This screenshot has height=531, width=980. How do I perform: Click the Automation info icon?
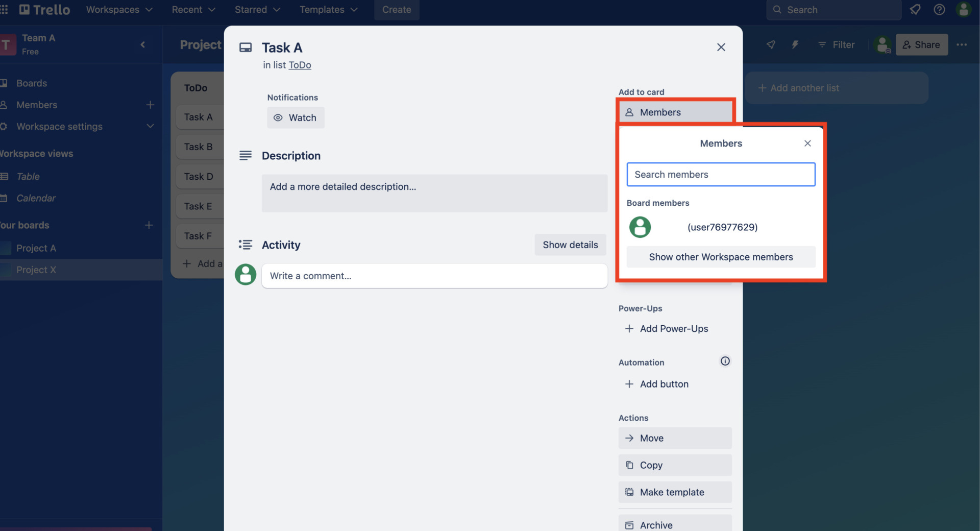(725, 361)
